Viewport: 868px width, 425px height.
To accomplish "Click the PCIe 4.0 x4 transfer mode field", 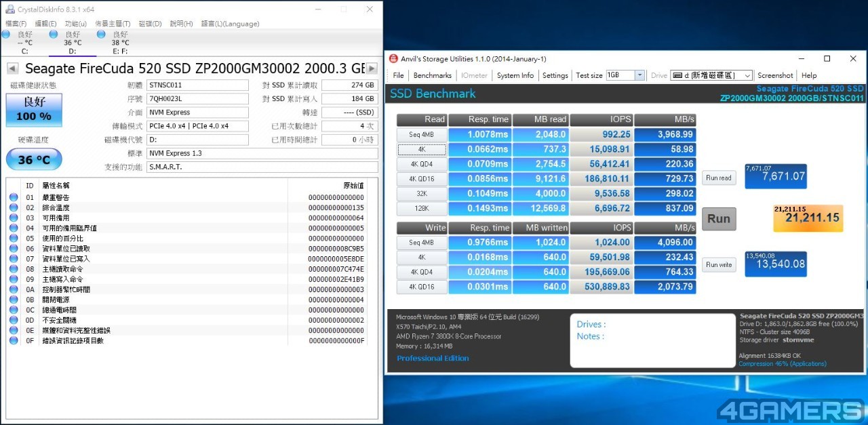I will (x=197, y=126).
